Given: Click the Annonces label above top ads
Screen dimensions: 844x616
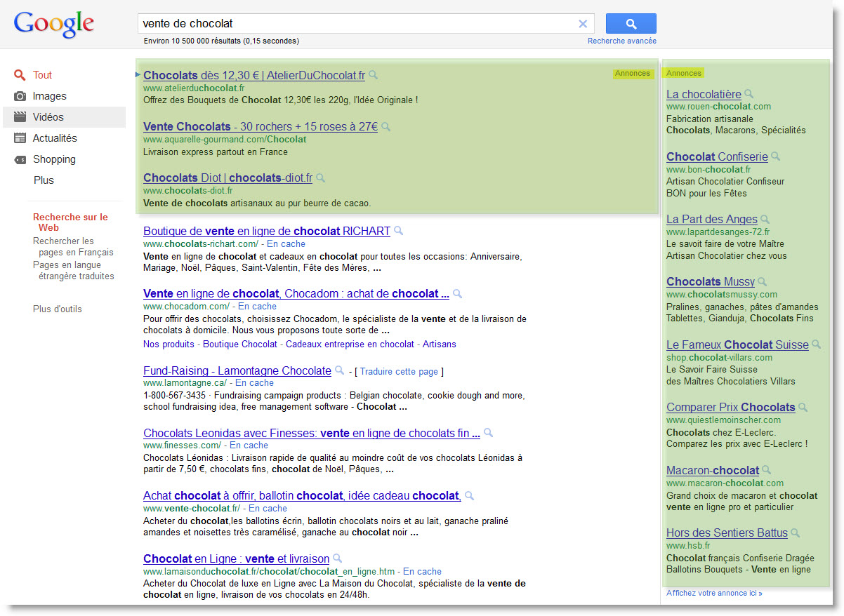Looking at the screenshot, I should point(632,73).
